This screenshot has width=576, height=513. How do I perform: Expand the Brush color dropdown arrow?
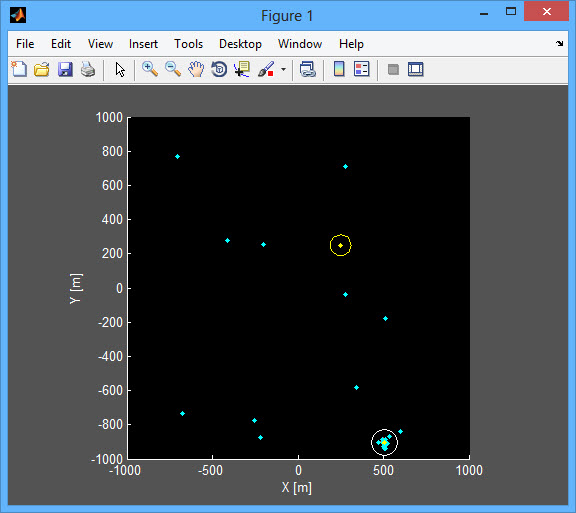coord(283,69)
